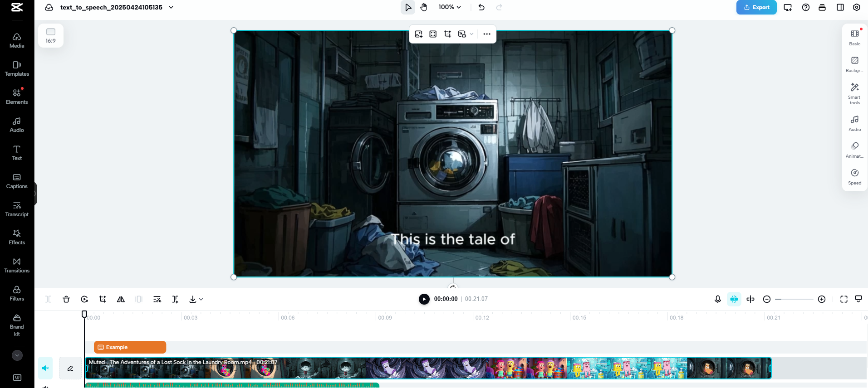Undo the last action
Viewport: 868px width, 388px height.
[481, 7]
